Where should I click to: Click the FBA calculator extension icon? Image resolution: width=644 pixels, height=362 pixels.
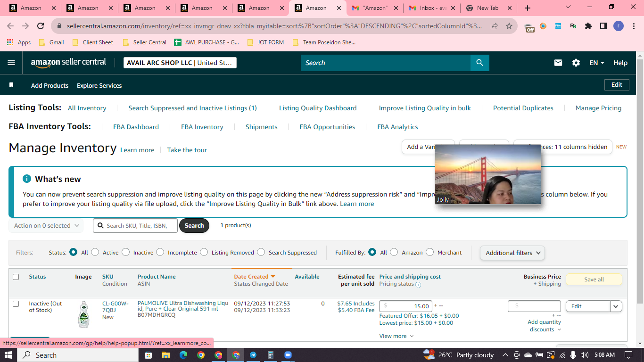click(x=558, y=26)
